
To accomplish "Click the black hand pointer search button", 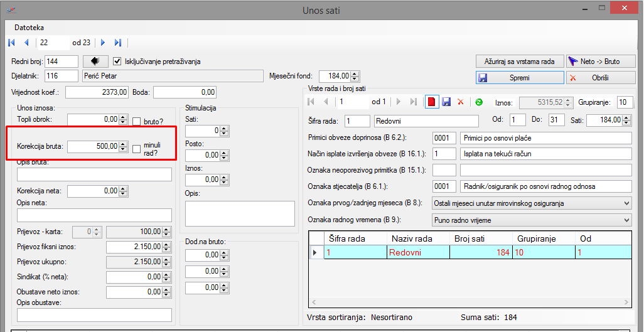I will click(x=96, y=62).
